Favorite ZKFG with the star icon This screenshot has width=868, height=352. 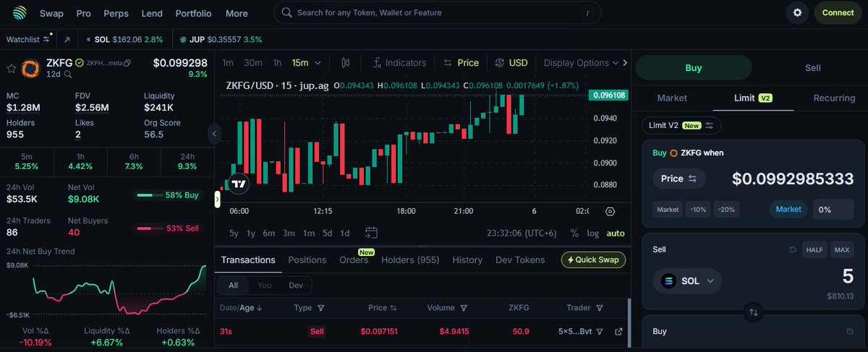pos(12,69)
